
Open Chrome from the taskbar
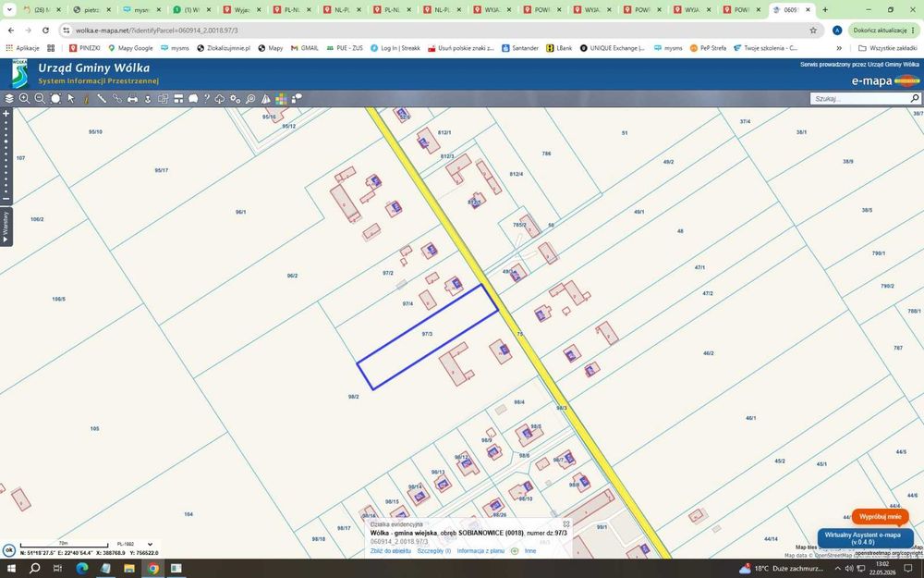[152, 569]
